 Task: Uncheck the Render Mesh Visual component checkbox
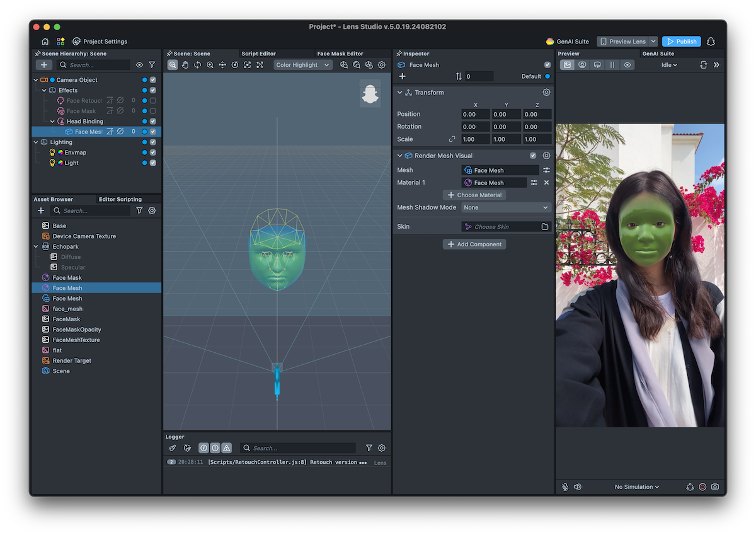tap(533, 156)
